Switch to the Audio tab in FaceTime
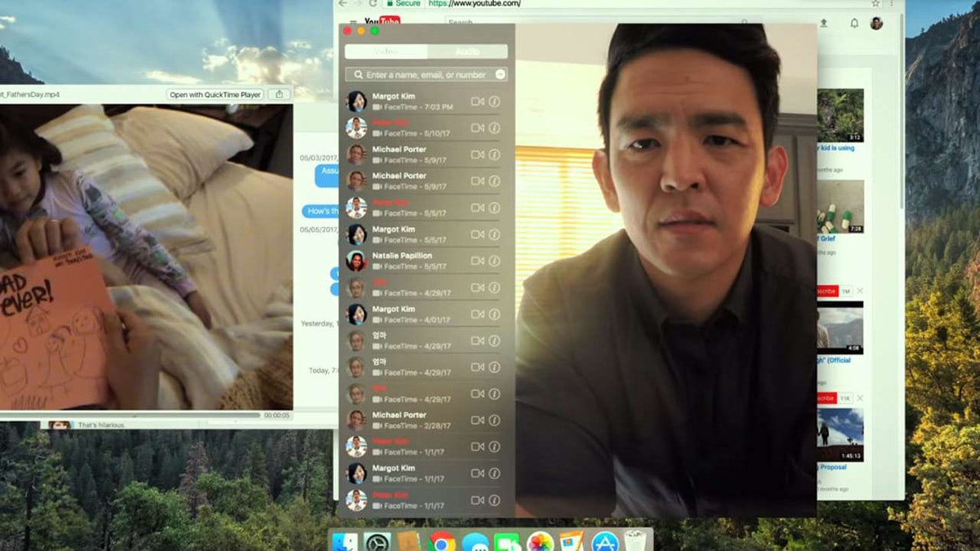Image resolution: width=980 pixels, height=551 pixels. pyautogui.click(x=467, y=51)
